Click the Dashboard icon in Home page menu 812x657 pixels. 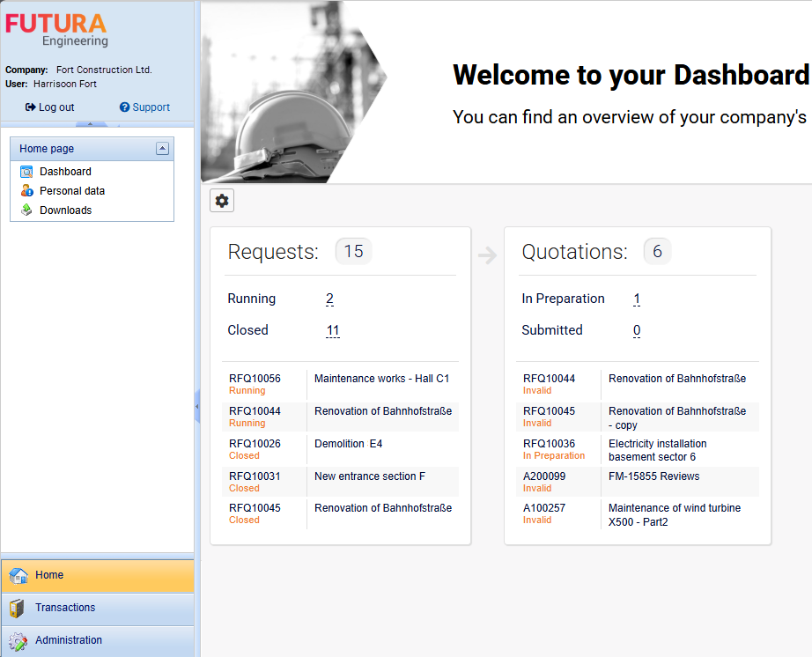point(26,172)
